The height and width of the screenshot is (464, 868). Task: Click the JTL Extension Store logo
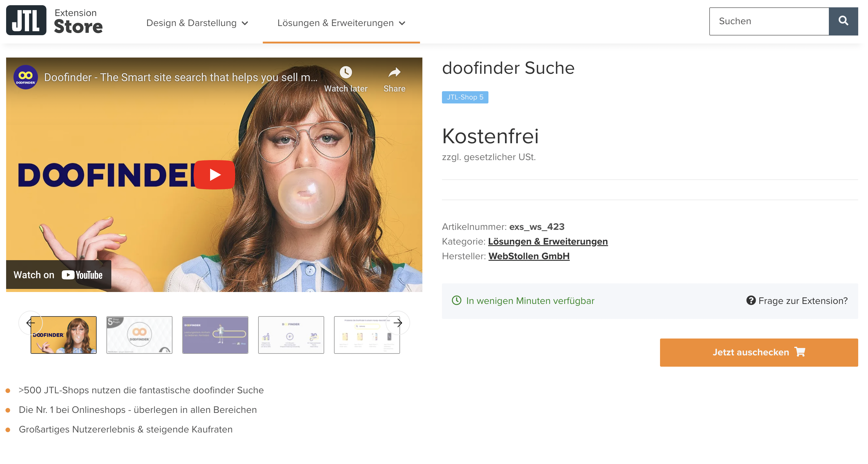point(54,21)
